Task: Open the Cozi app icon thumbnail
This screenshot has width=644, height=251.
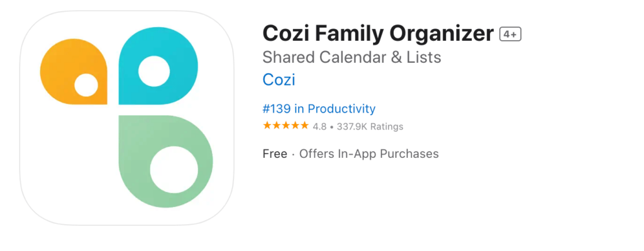Action: (x=127, y=118)
